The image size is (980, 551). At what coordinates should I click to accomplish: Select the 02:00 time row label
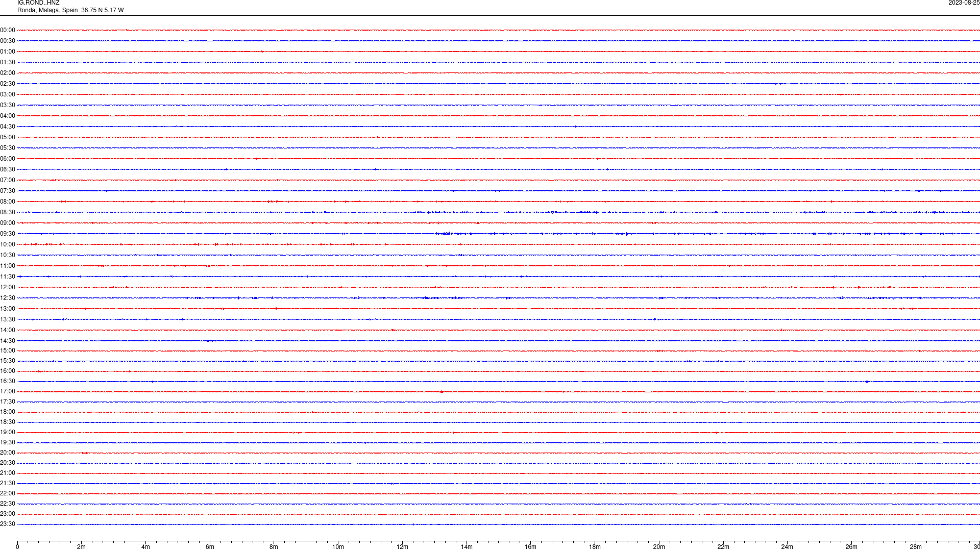[x=8, y=73]
